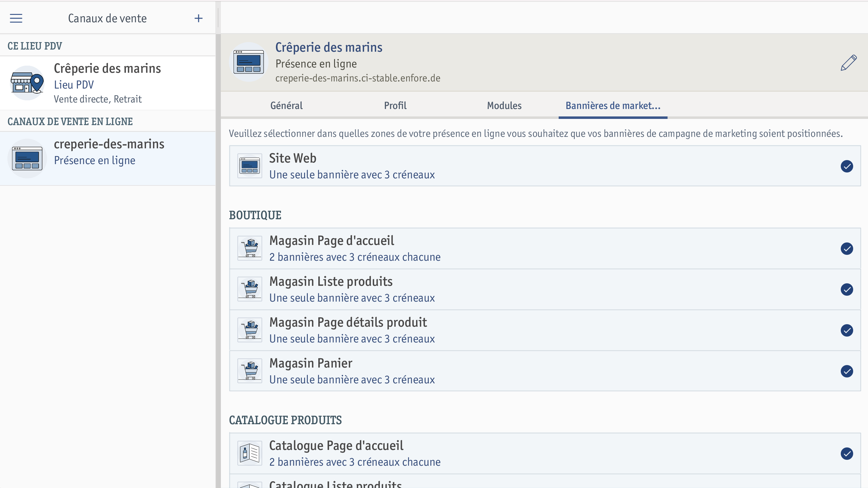The width and height of the screenshot is (868, 488).
Task: Click 2 bannières subtitle under Magasin Page d'accueil
Action: [x=355, y=257]
